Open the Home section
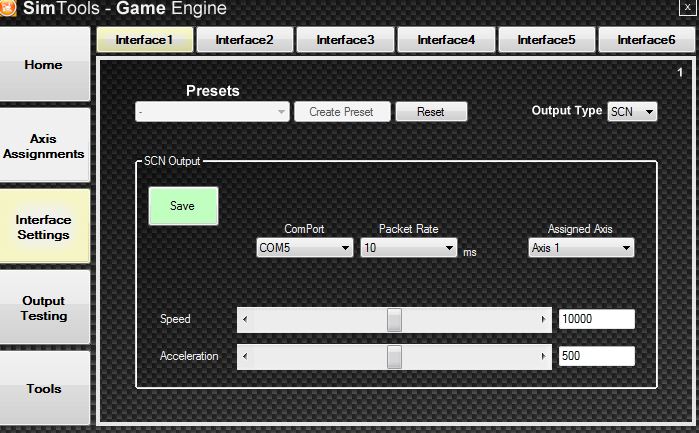699x433 pixels. point(44,64)
